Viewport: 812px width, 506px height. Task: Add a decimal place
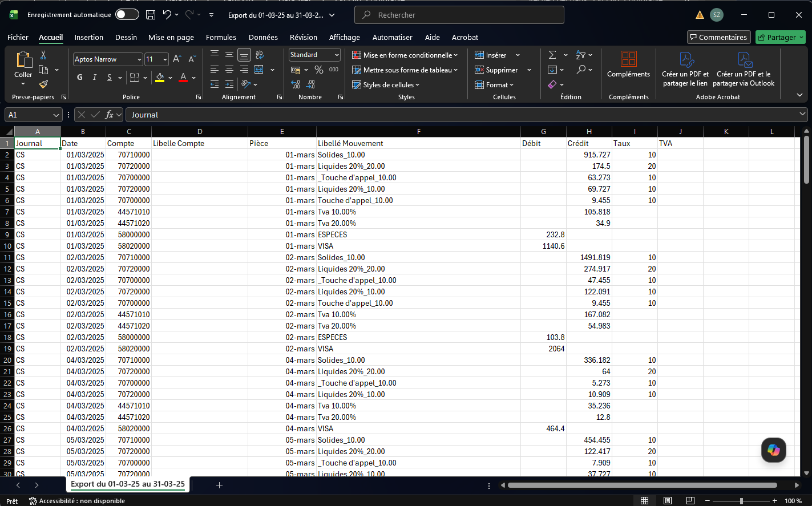[296, 84]
